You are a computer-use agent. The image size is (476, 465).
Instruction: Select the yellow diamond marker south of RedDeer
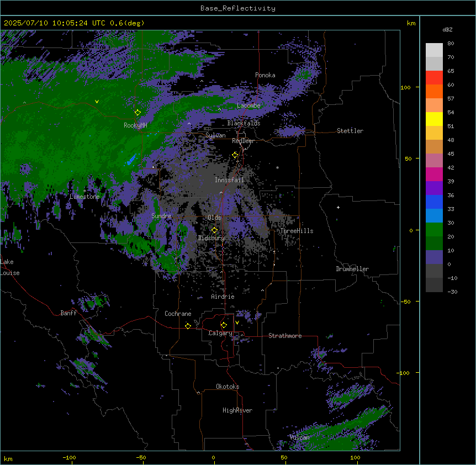(x=235, y=155)
